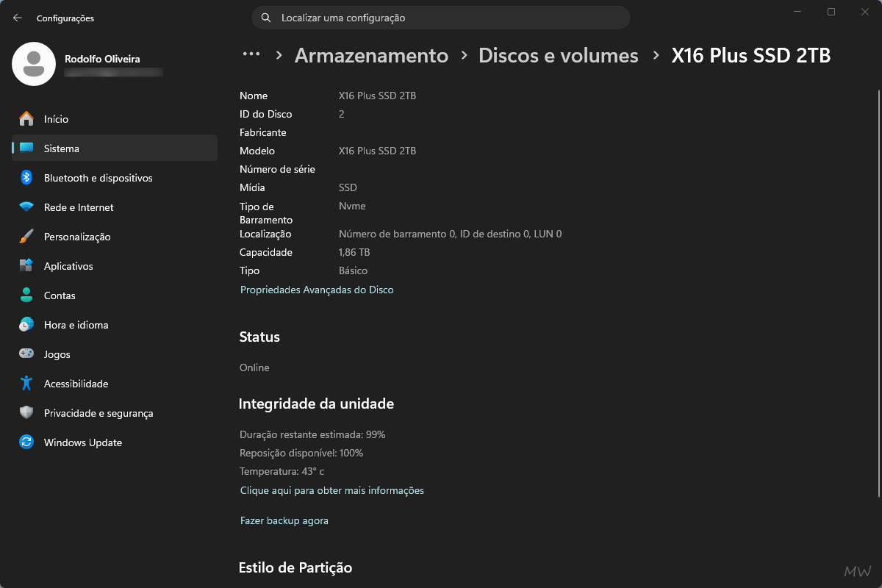Click the back arrow in title bar
Viewport: 882px width, 588px height.
point(18,18)
